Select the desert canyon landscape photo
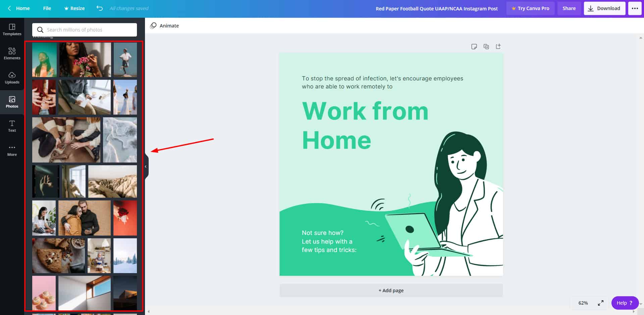This screenshot has height=315, width=644. pos(112,181)
